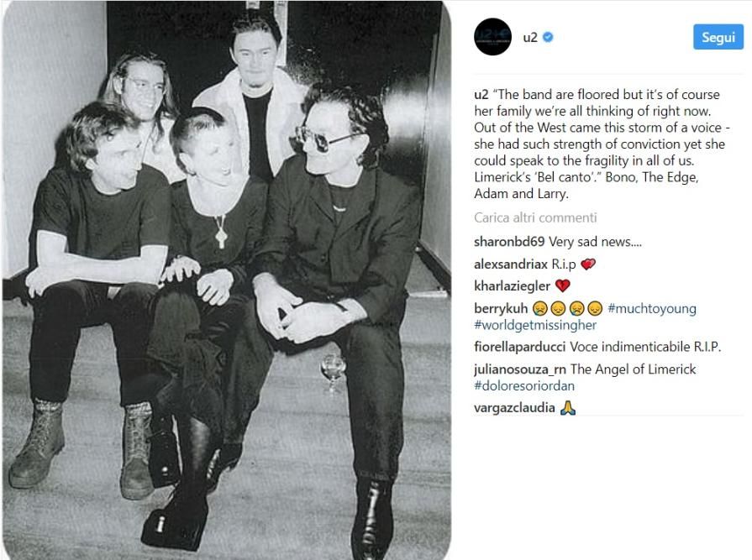Load more comments via Carica altri commenti
Screen dimensions: 752x560
535,217
